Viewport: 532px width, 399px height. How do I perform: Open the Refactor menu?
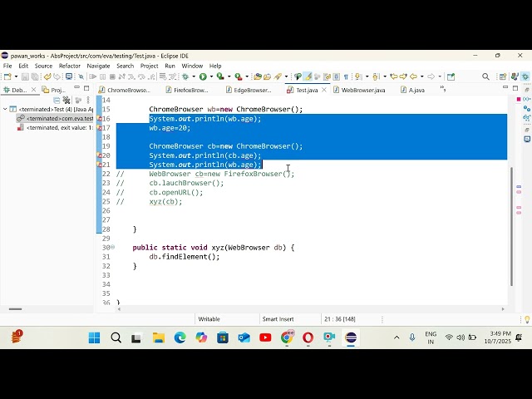coord(70,66)
